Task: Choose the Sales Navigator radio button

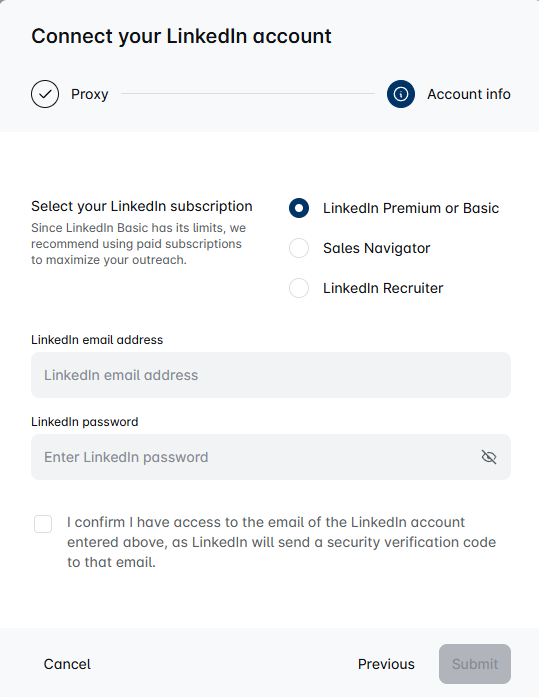Action: 299,248
